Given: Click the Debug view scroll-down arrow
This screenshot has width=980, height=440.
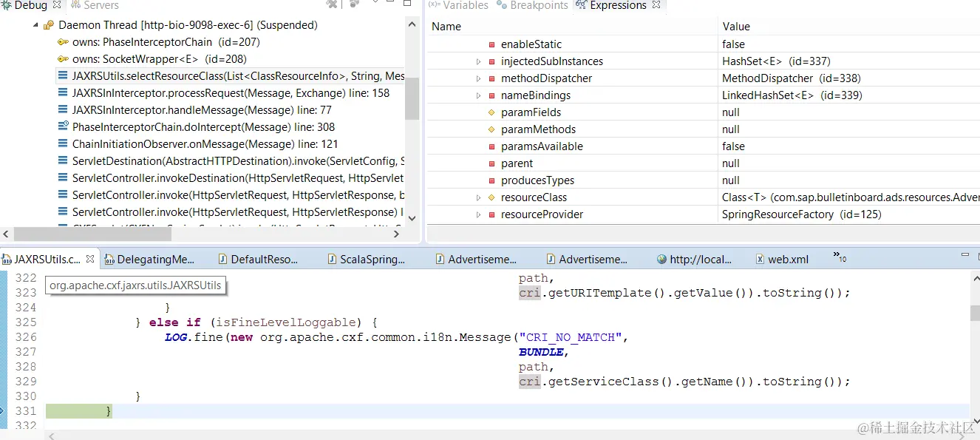Looking at the screenshot, I should tap(412, 218).
